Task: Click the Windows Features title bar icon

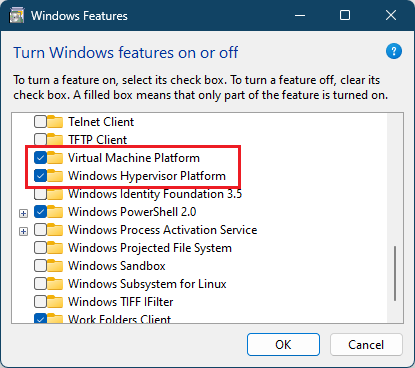Action: pos(17,16)
